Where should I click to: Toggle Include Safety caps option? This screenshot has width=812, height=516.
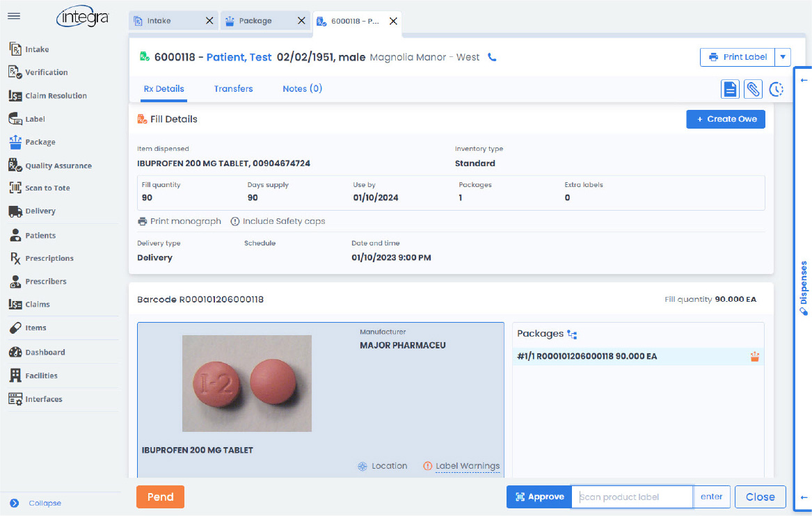(278, 221)
